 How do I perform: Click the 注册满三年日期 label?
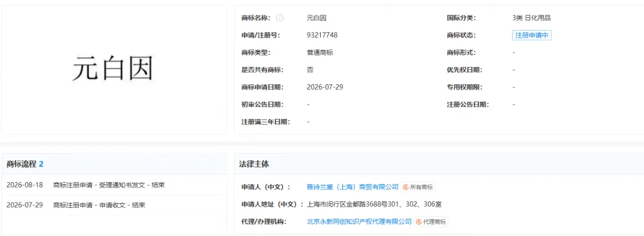pos(265,122)
